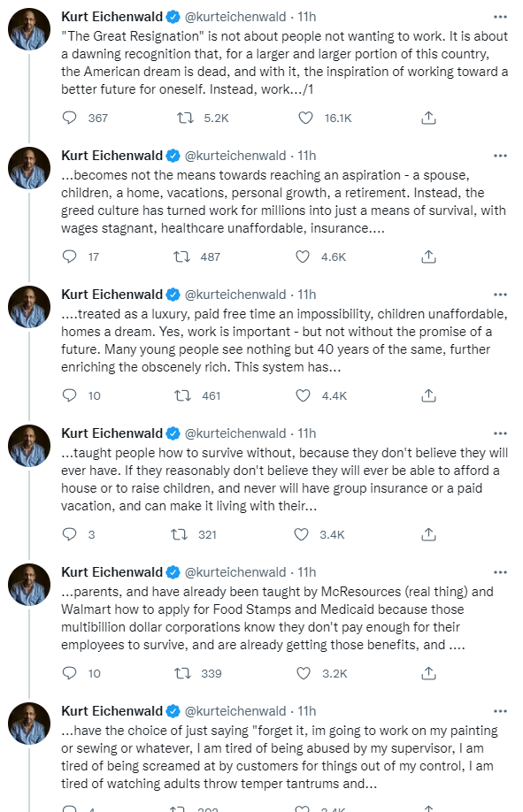The width and height of the screenshot is (523, 812).
Task: Share the first tweet about The Great Resignation
Action: click(428, 118)
